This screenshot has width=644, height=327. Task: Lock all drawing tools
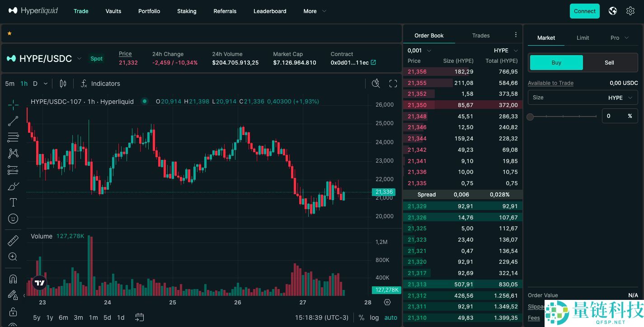(x=13, y=312)
